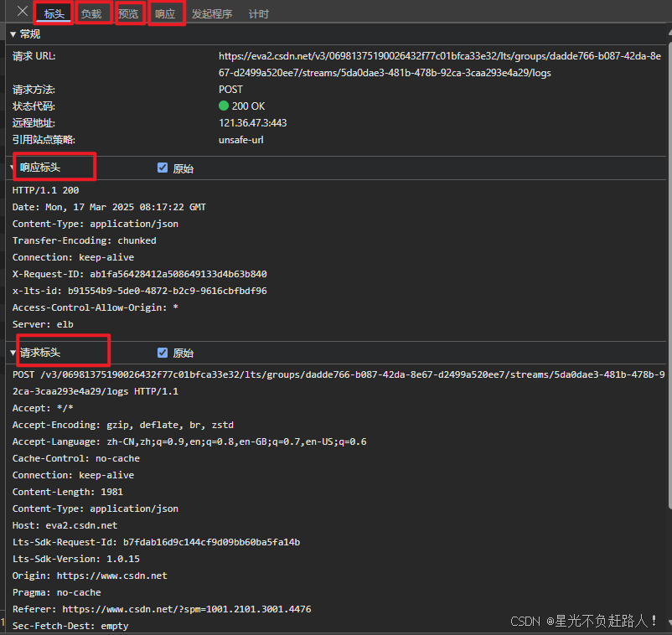672x635 pixels.
Task: Select the Accept-Encoding header line
Action: point(123,425)
